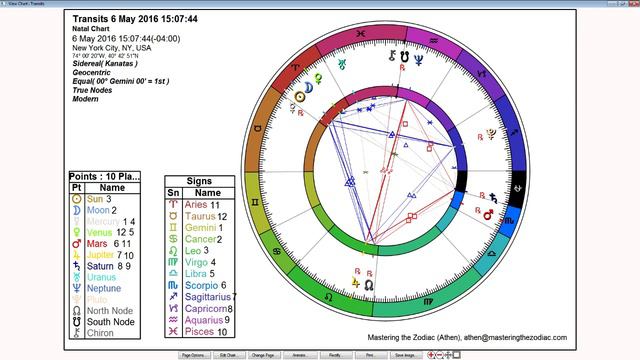Select 'Sagittarius' name in the Signs table
The width and height of the screenshot is (640, 360).
tap(208, 297)
